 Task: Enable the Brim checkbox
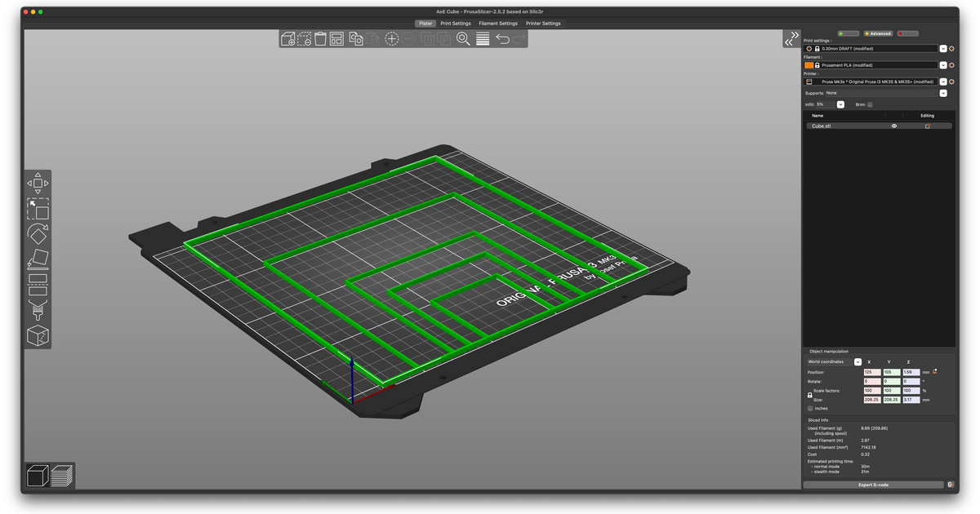(869, 104)
